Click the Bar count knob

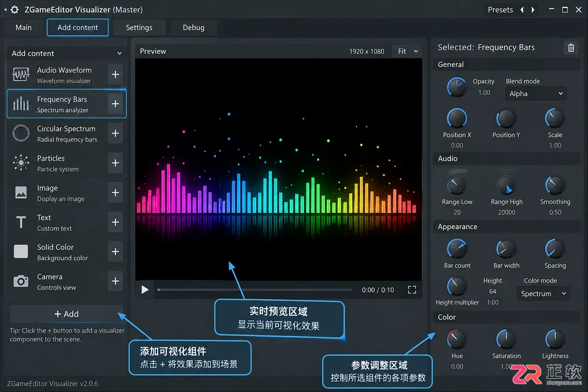[457, 249]
